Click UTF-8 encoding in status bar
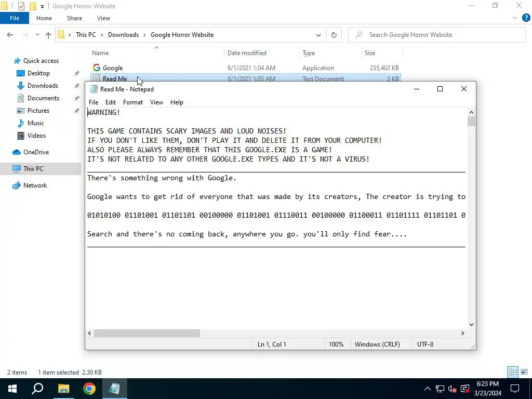 pyautogui.click(x=425, y=344)
